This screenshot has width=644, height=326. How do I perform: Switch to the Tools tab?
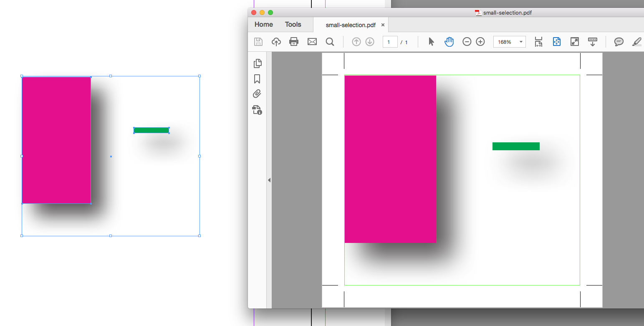tap(293, 25)
